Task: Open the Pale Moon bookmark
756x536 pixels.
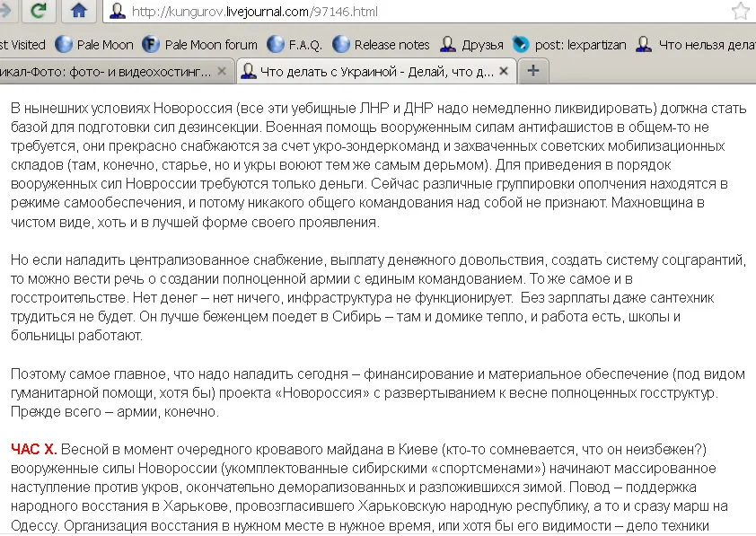Action: pyautogui.click(x=94, y=45)
